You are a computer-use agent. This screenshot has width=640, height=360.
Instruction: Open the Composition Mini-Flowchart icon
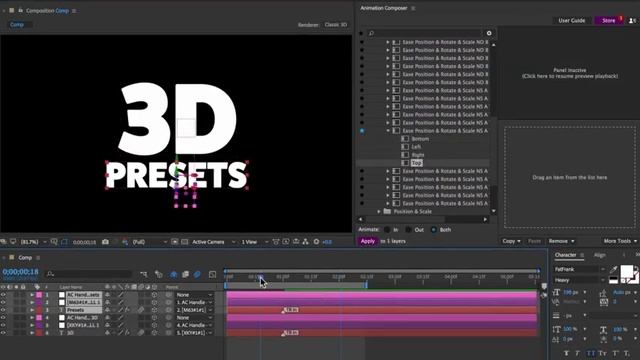(x=144, y=274)
